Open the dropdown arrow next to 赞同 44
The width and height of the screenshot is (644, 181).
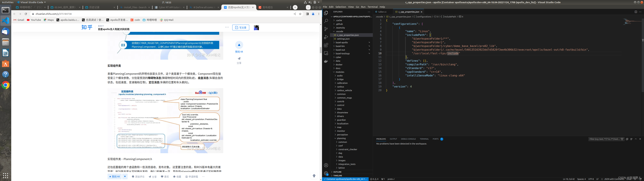tap(125, 176)
